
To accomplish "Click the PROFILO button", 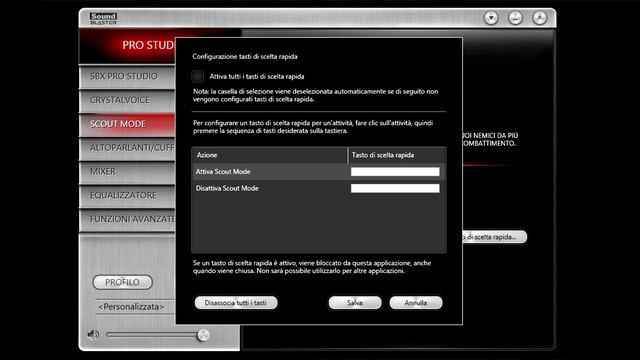I will pos(122,282).
